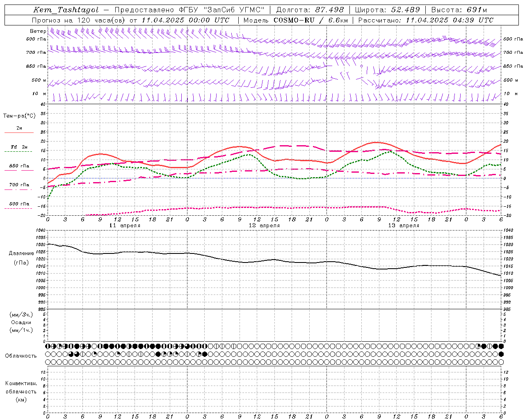Click the dotted pink line sample under 500 гПа
Image resolution: width=525 pixels, height=420 pixels.
click(x=18, y=208)
